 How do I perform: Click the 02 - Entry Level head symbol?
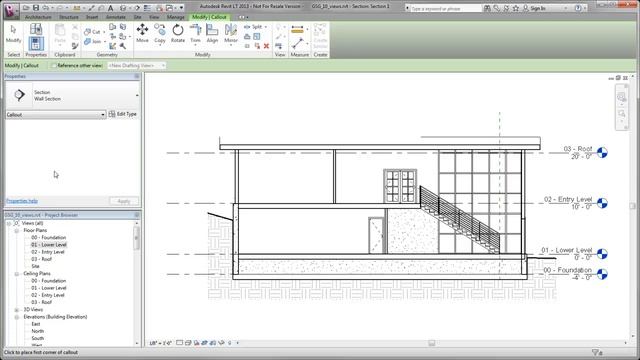click(x=602, y=203)
